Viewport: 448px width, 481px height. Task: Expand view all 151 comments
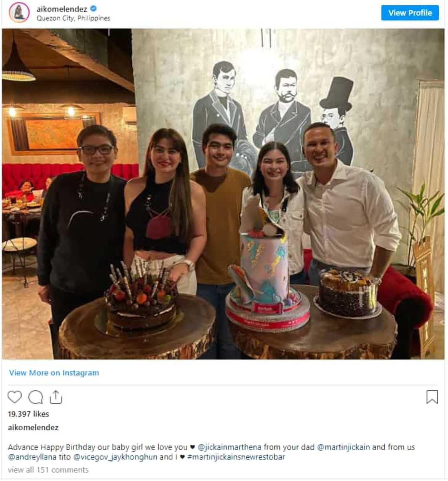pyautogui.click(x=48, y=470)
